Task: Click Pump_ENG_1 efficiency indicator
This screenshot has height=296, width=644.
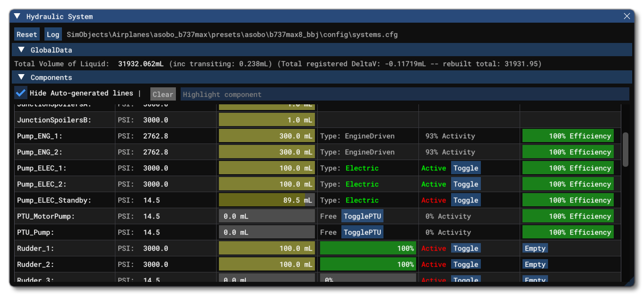Action: 568,135
